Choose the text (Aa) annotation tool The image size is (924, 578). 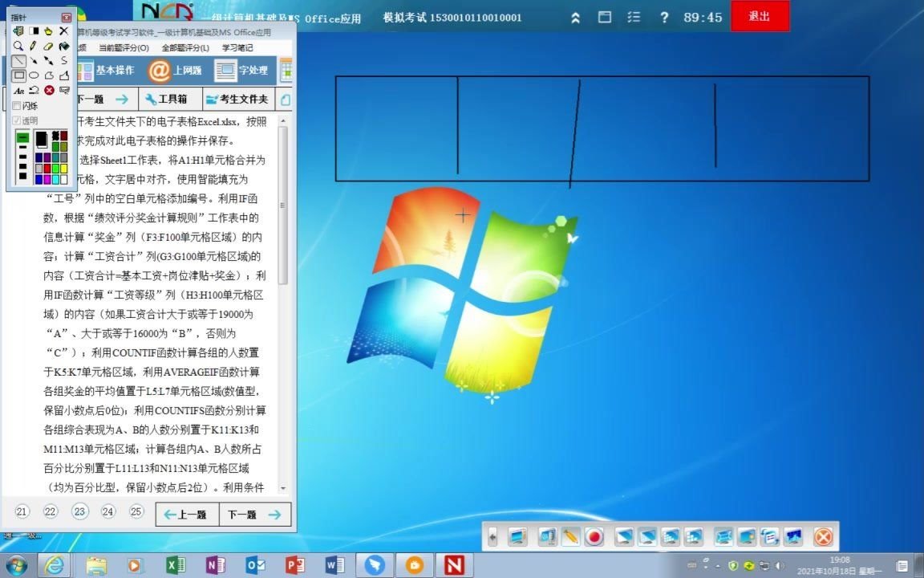point(20,89)
